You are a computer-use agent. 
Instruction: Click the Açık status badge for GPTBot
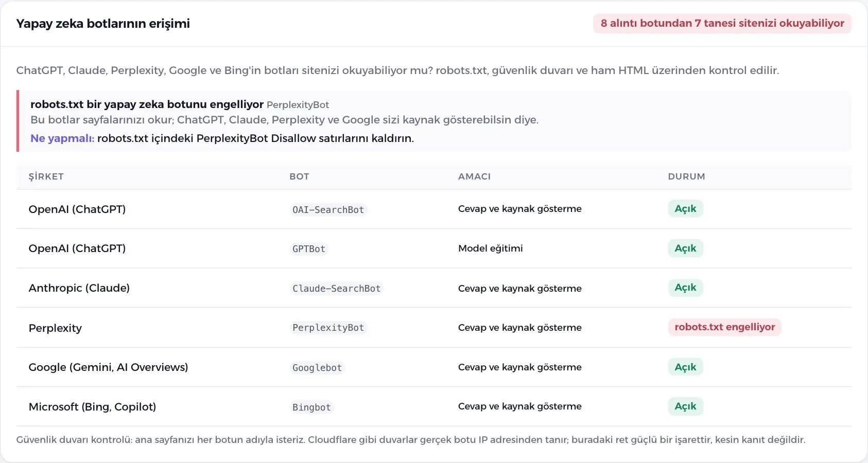pos(685,248)
